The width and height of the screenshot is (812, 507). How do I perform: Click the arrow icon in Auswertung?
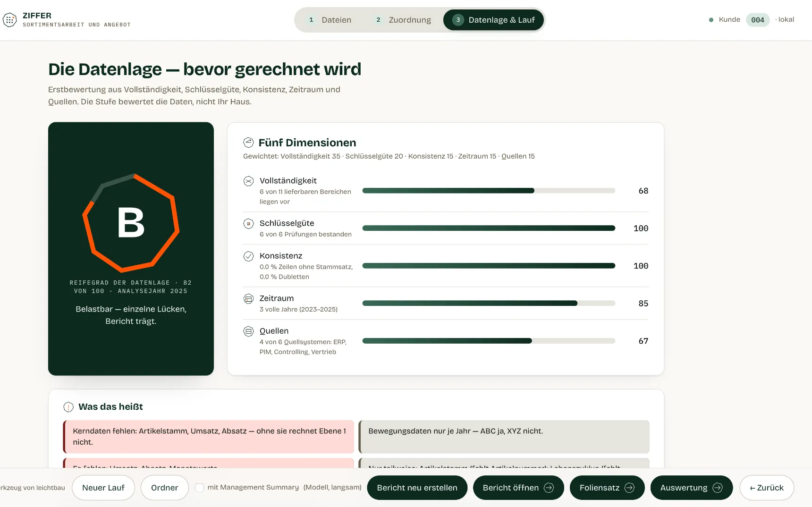point(718,488)
